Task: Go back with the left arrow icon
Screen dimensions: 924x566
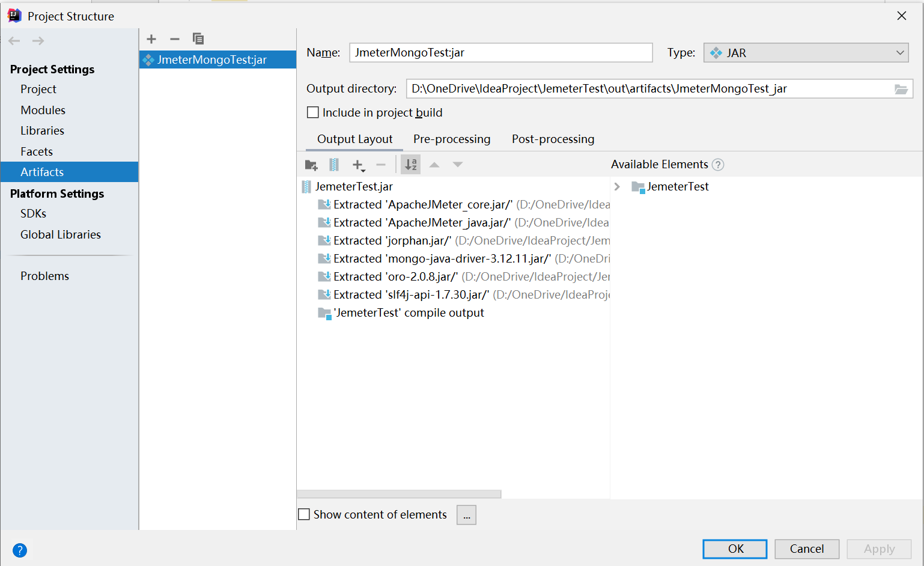Action: pos(14,41)
